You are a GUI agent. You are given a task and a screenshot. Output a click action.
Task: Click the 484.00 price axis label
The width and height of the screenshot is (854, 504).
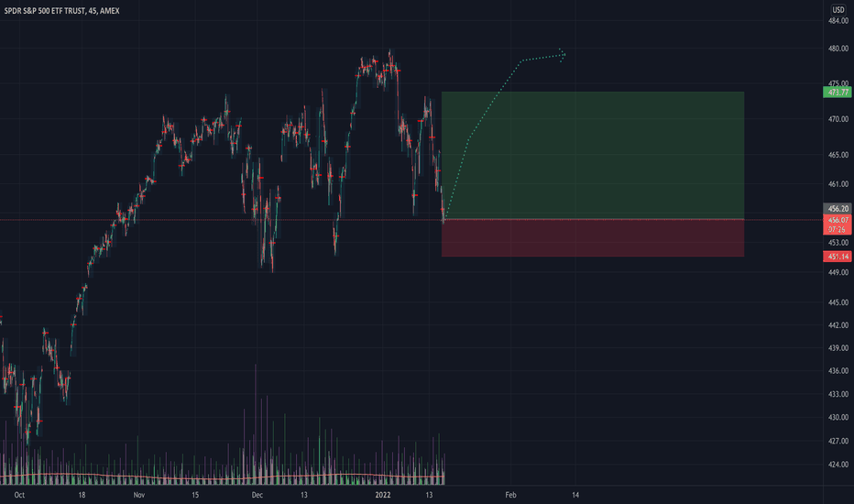(838, 21)
